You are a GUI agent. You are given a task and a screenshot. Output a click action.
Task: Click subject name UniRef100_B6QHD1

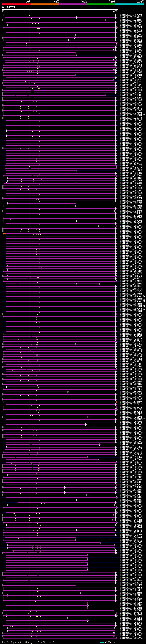(x=131, y=392)
